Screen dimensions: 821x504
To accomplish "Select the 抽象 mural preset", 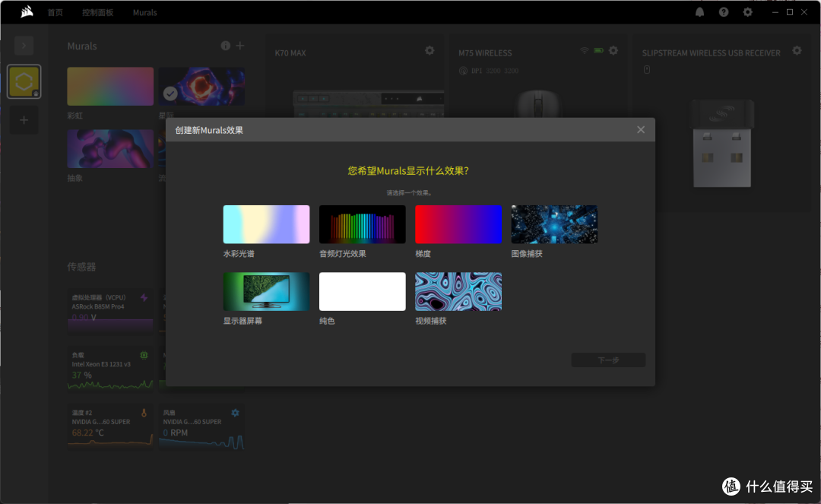I will tap(110, 149).
